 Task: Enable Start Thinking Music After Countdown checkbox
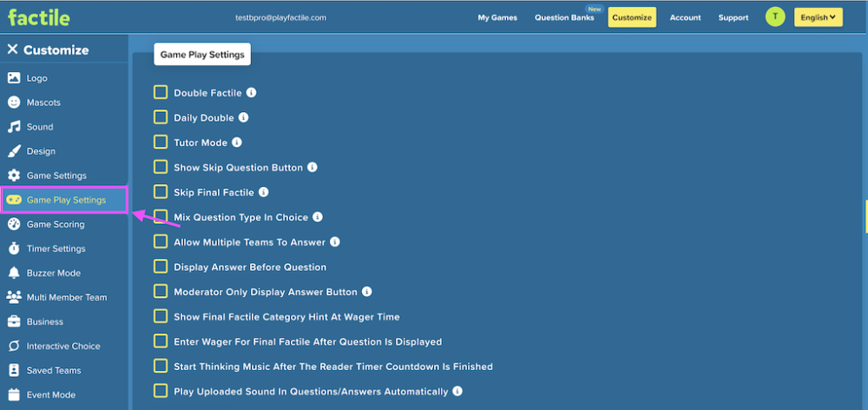coord(161,366)
